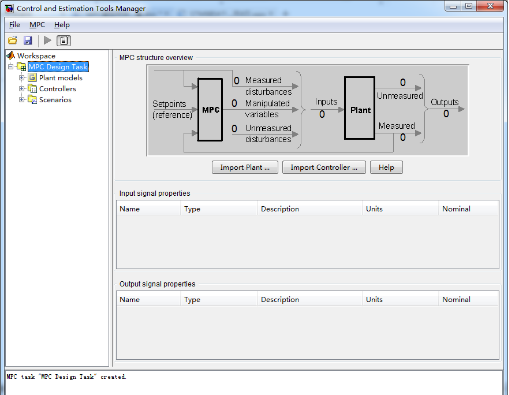Click the application icon in the title bar
This screenshot has width=509, height=395.
[x=9, y=8]
